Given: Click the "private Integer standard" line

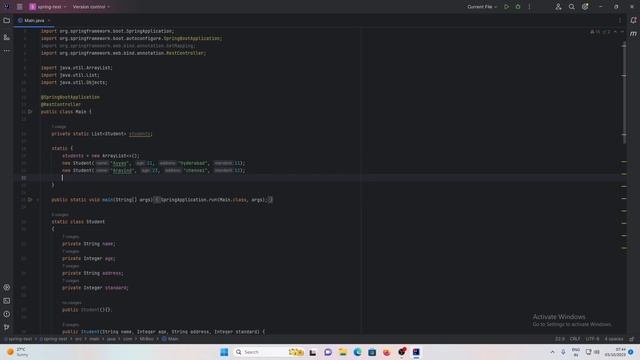Looking at the screenshot, I should coord(95,288).
